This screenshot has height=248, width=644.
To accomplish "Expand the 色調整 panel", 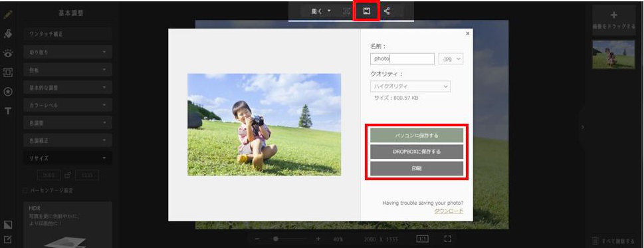I will pos(68,123).
